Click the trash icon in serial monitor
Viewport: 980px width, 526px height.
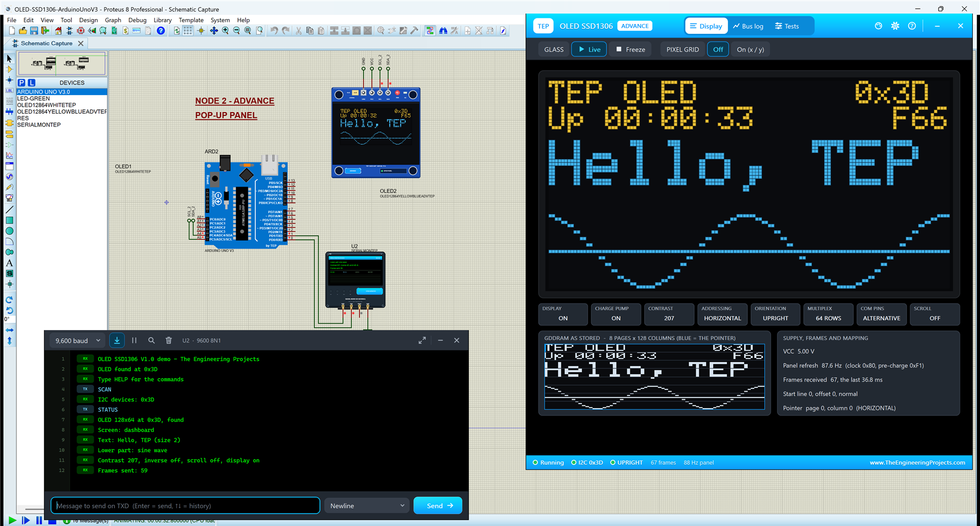169,341
